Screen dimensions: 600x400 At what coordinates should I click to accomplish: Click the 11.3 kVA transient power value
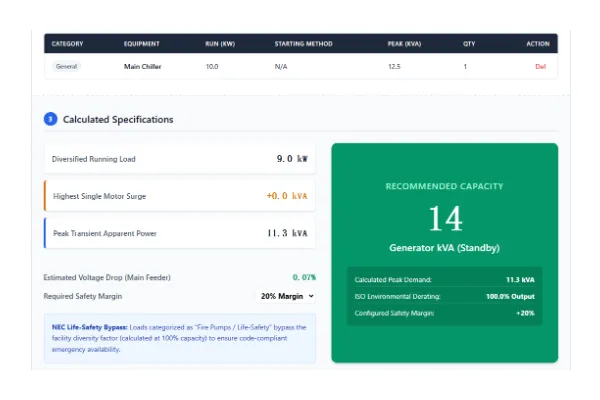[287, 233]
